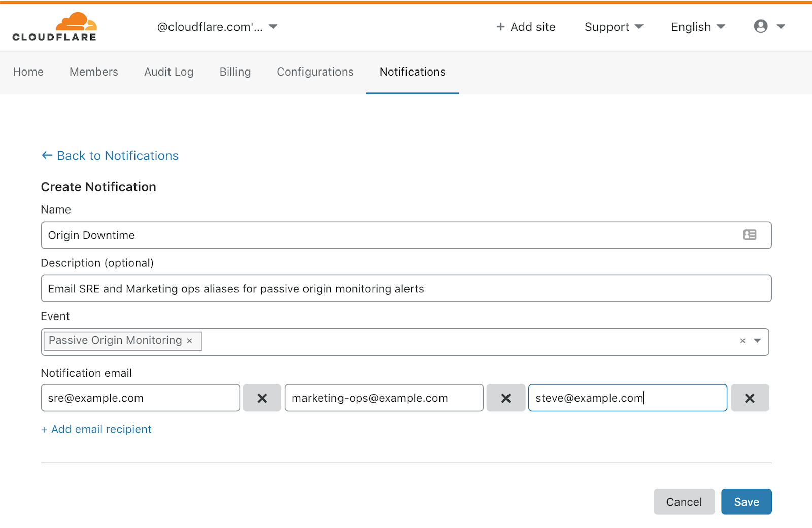Click Add email recipient link
Image resolution: width=812 pixels, height=528 pixels.
96,429
